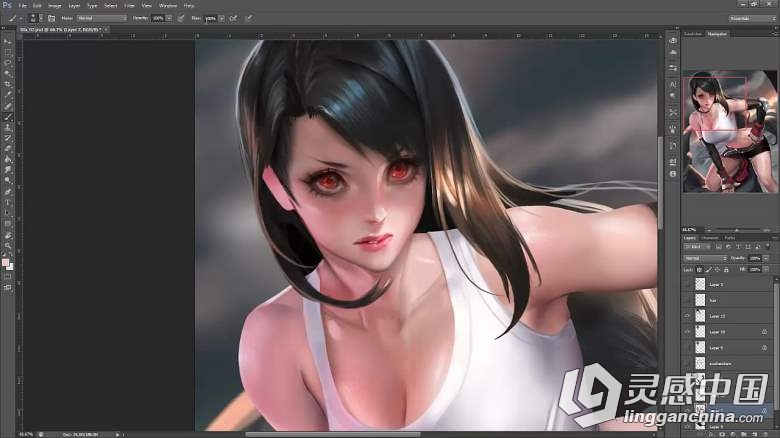Select the Layer 11 row
This screenshot has width=780, height=438.
[x=727, y=316]
